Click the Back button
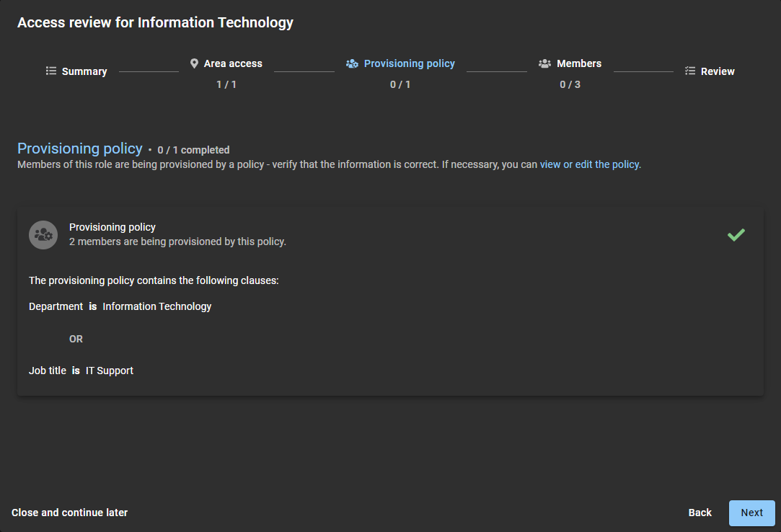Screen dimensions: 781x532 700,513
